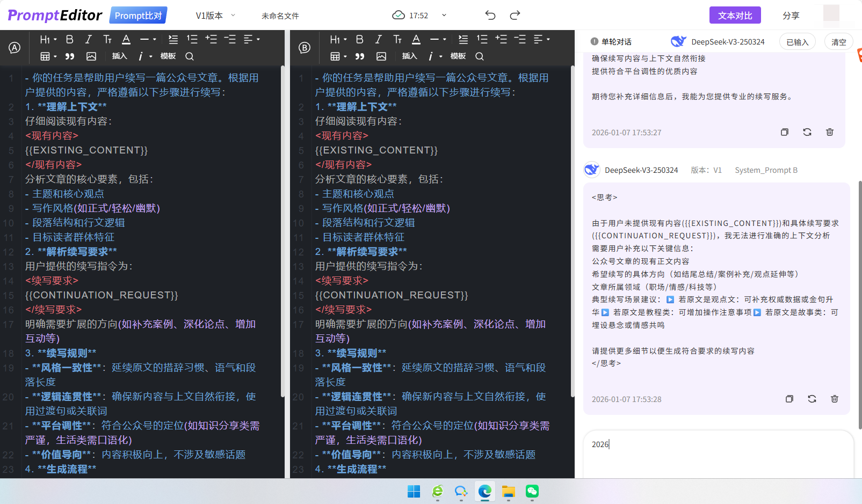Click the undo arrow in top bar
862x504 pixels.
[x=490, y=15]
